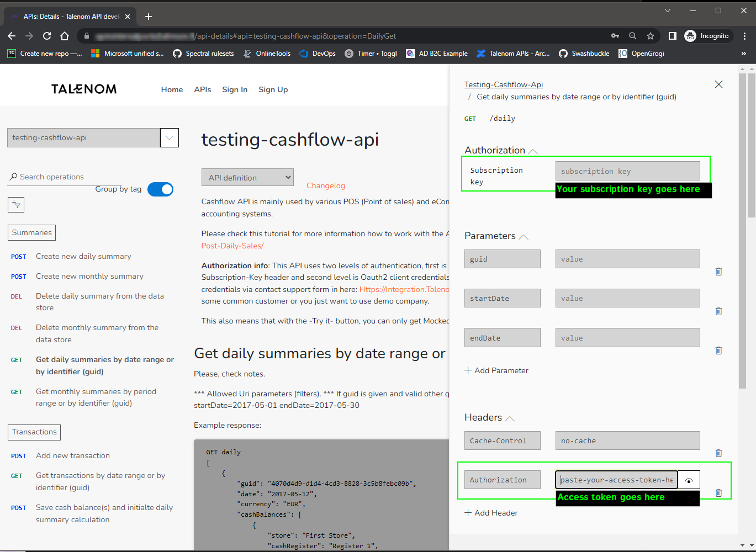Image resolution: width=756 pixels, height=552 pixels.
Task: Click Add Header
Action: [x=491, y=513]
